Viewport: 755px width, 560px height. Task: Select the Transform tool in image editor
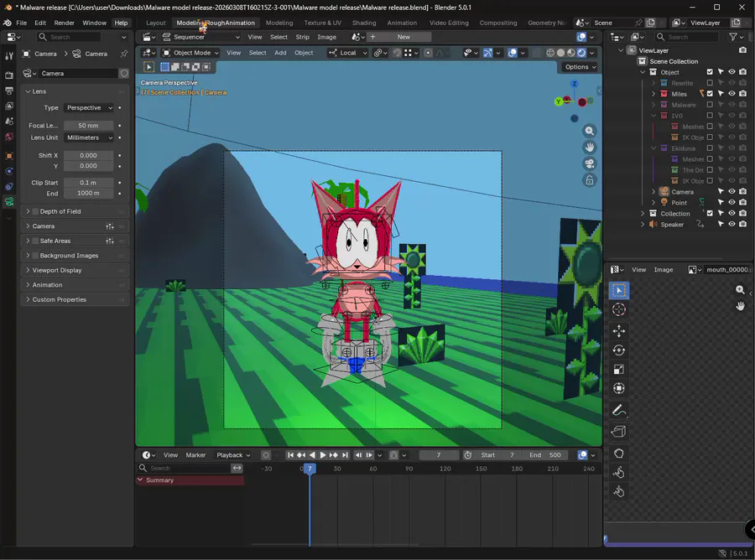619,388
